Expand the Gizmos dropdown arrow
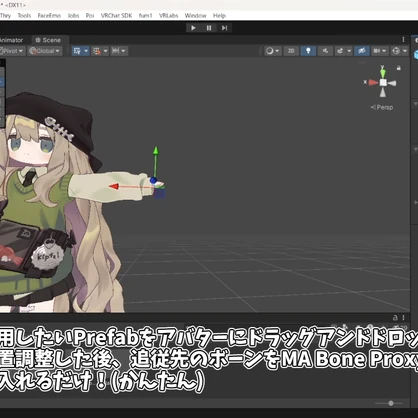Screen dimensions: 418x418 pyautogui.click(x=405, y=51)
